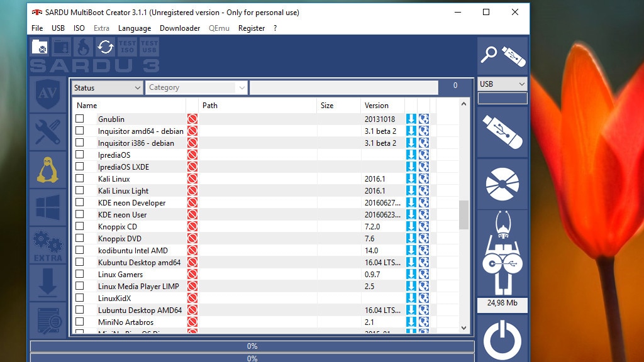Check the Inquisitor amd64 - debian checkbox
This screenshot has height=362, width=644.
pyautogui.click(x=80, y=131)
